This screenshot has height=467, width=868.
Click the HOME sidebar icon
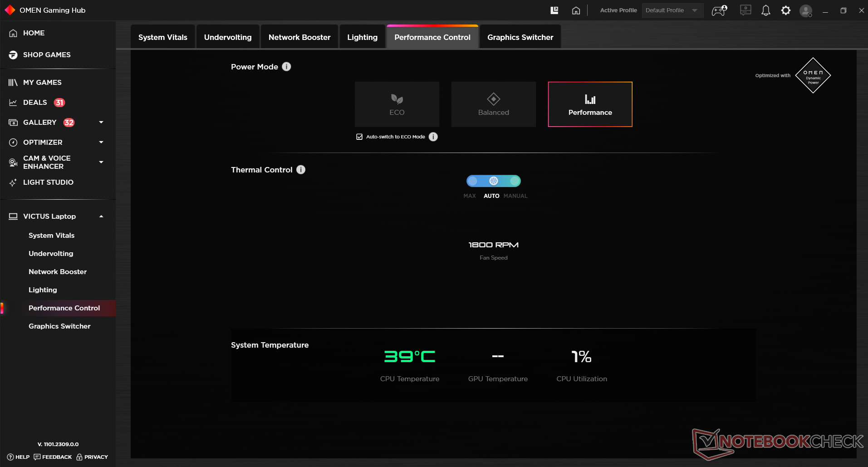tap(13, 33)
